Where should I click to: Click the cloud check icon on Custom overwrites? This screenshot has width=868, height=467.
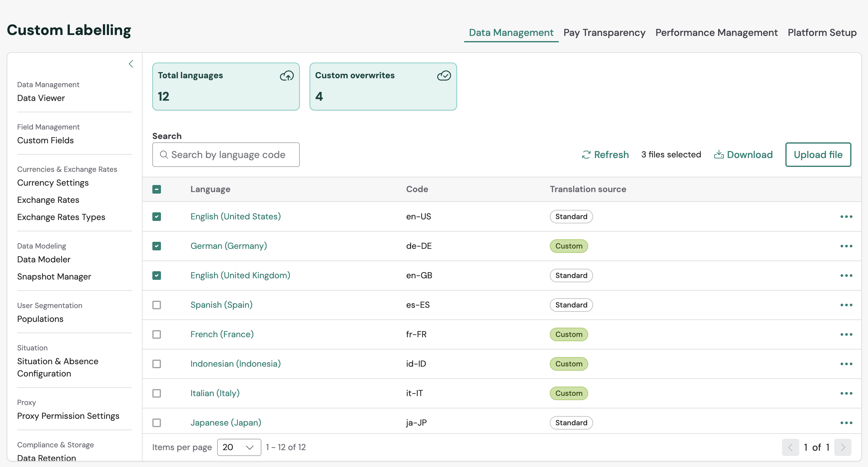tap(444, 76)
